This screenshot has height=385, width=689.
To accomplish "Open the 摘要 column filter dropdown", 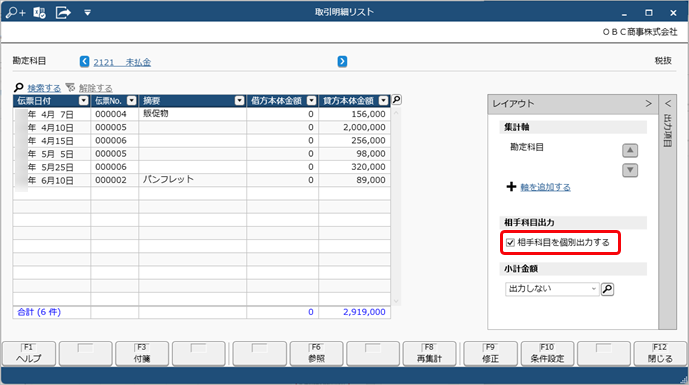I will tap(239, 101).
